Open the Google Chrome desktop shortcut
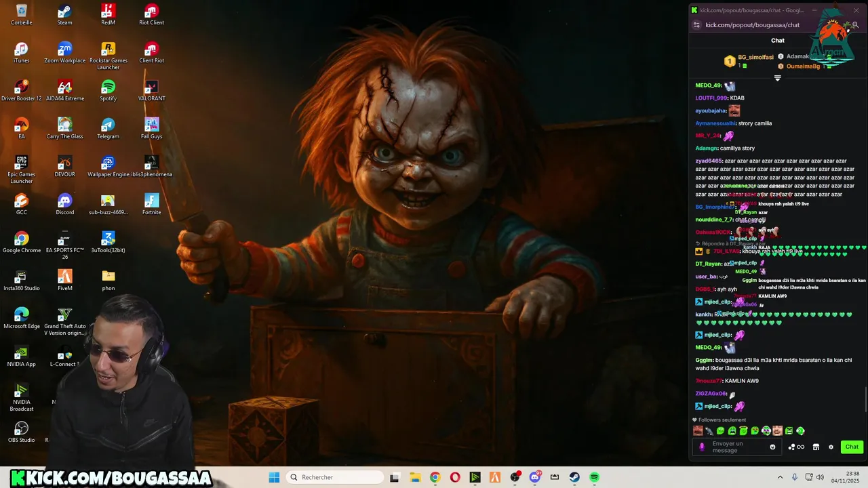The width and height of the screenshot is (868, 488). point(22,242)
